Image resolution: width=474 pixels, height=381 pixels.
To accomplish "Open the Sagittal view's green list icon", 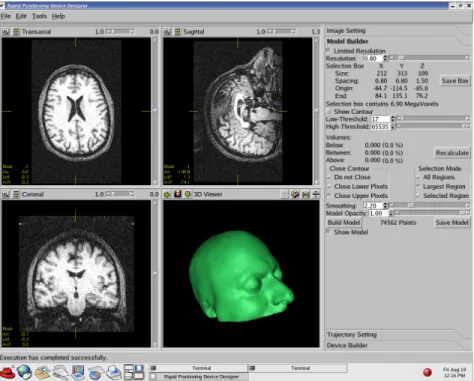I will pos(177,32).
